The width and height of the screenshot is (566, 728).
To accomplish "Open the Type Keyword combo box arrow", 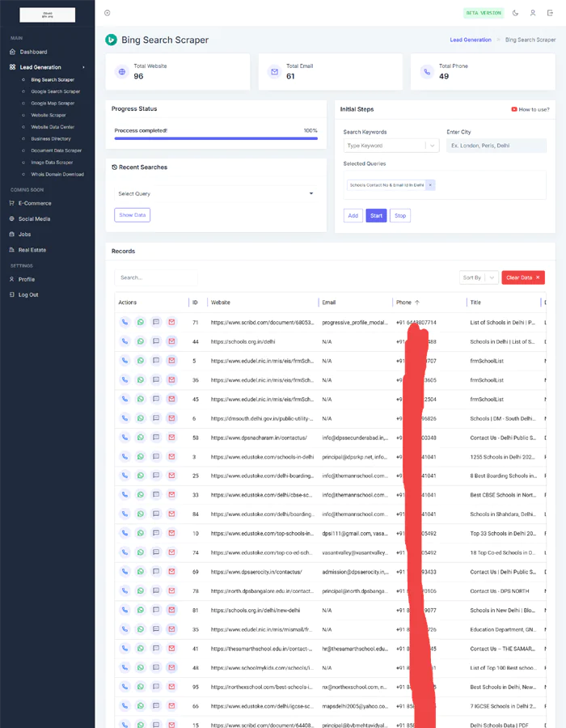I will coord(433,146).
